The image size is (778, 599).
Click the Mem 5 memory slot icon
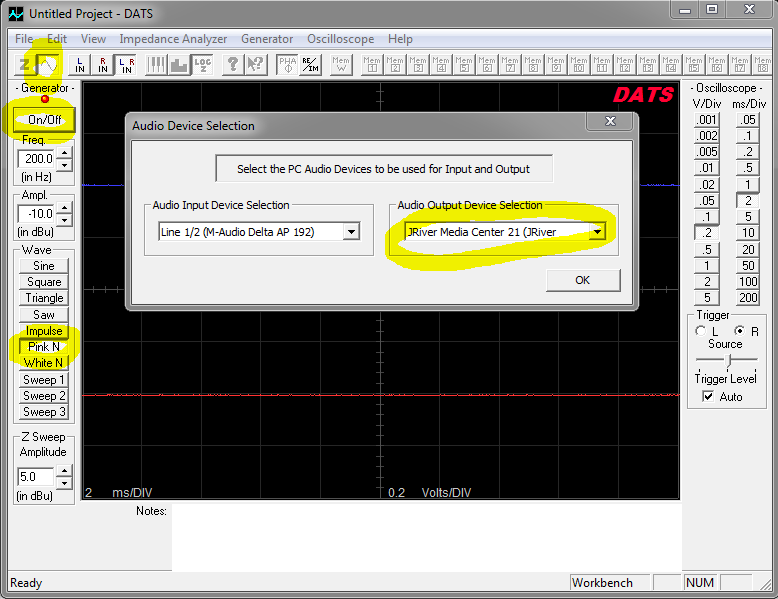tap(464, 65)
